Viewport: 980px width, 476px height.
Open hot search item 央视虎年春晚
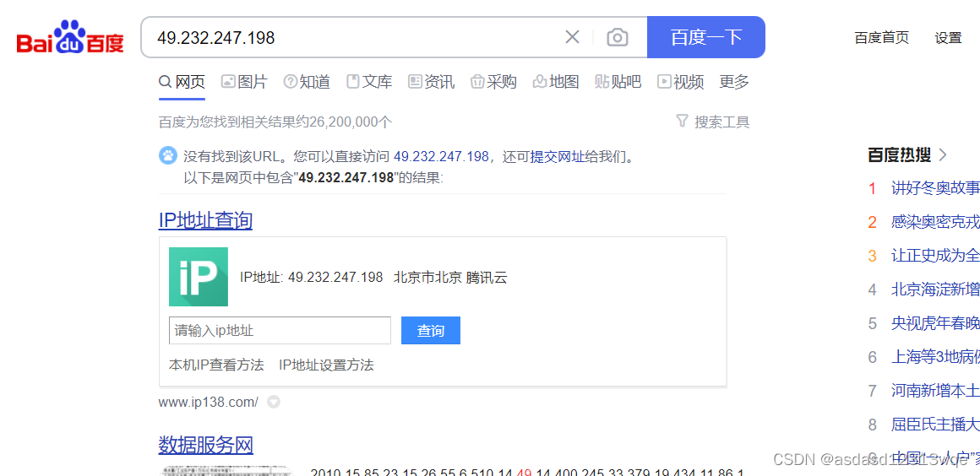[935, 323]
